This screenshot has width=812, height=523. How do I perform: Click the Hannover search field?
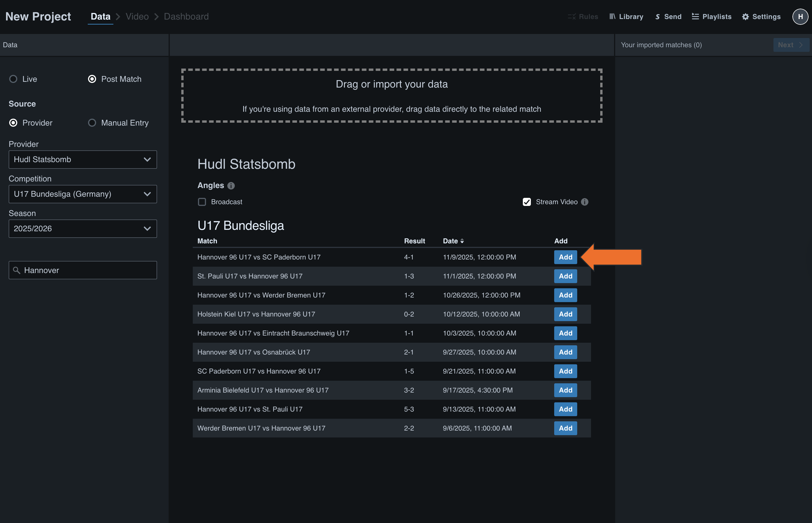pyautogui.click(x=83, y=270)
